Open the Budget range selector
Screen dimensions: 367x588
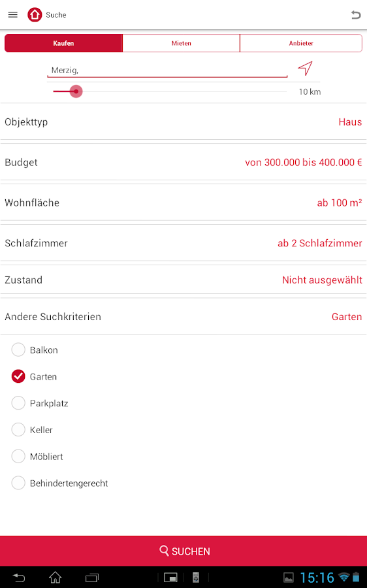(183, 163)
